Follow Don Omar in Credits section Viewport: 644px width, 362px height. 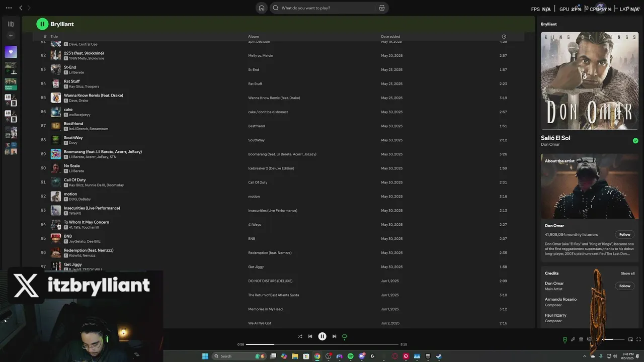tap(624, 286)
